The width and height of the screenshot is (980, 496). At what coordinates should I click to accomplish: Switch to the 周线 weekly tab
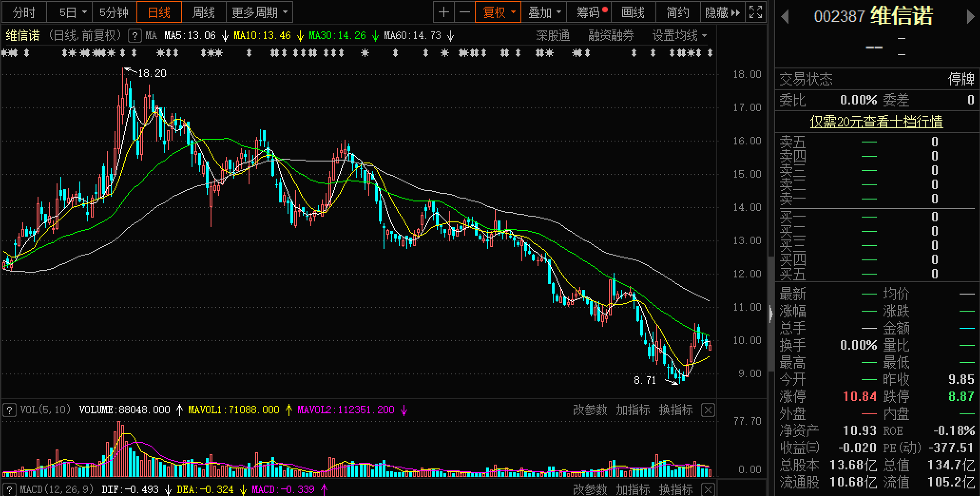click(x=203, y=12)
